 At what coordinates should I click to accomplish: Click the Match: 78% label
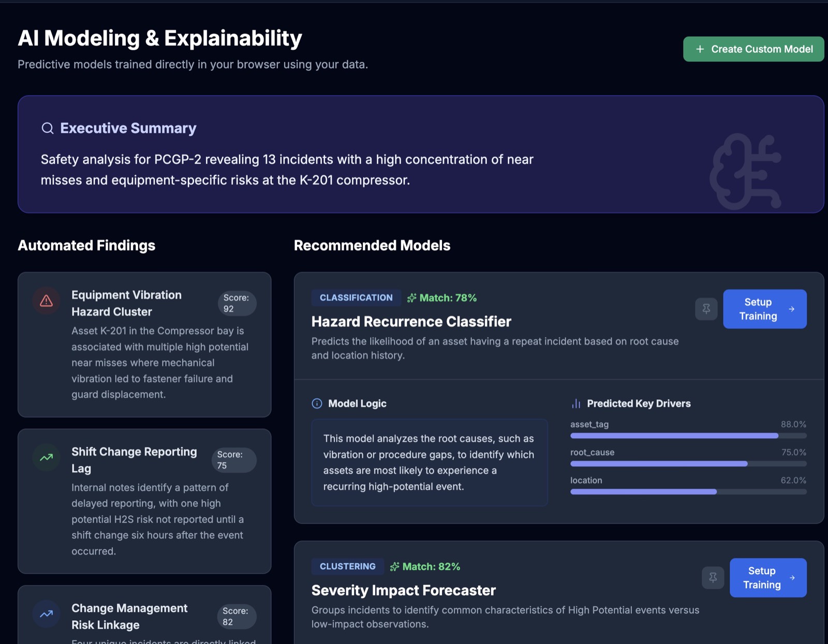pyautogui.click(x=448, y=298)
